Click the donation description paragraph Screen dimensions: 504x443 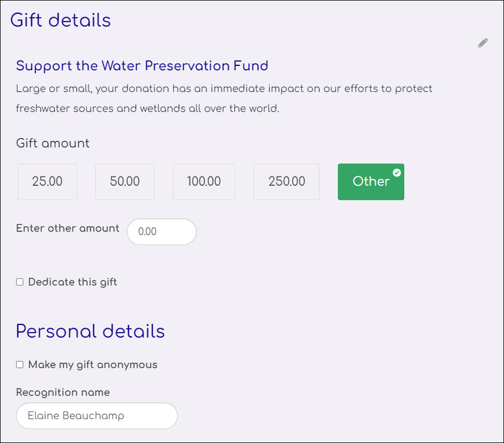tap(224, 99)
